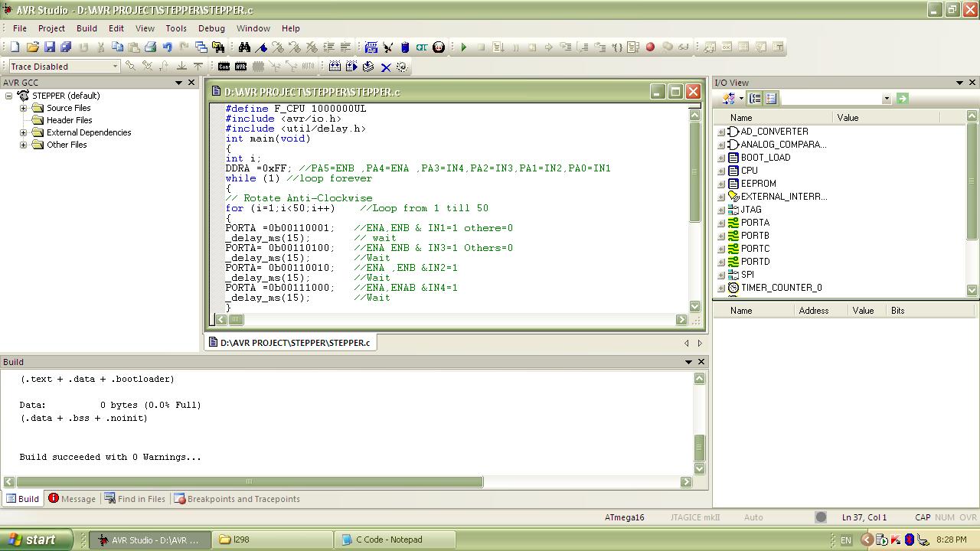Toggle I/O View flat list display mode
980x551 pixels.
pos(771,98)
